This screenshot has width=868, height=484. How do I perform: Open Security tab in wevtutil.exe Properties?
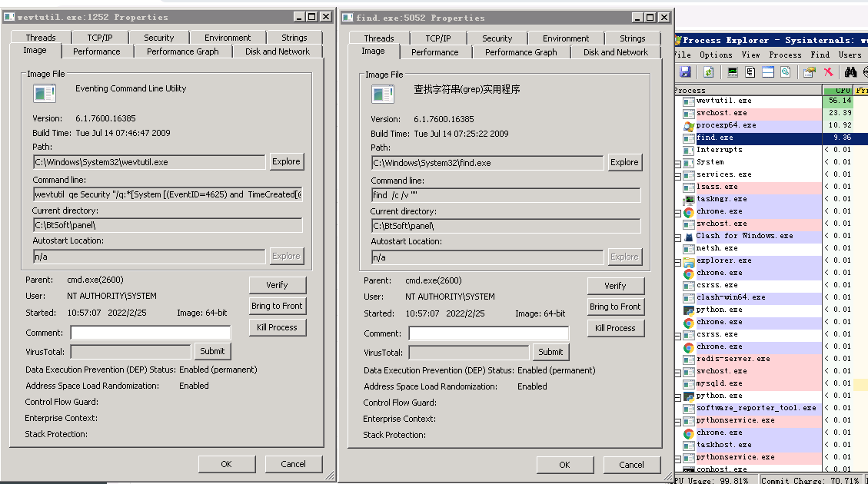(x=159, y=38)
